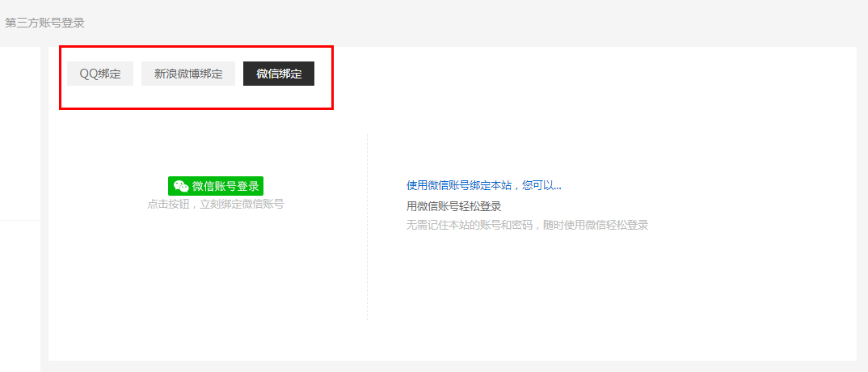
Task: Click the 点击按钮，立刻绑定微信账号 hint text
Action: click(x=216, y=205)
